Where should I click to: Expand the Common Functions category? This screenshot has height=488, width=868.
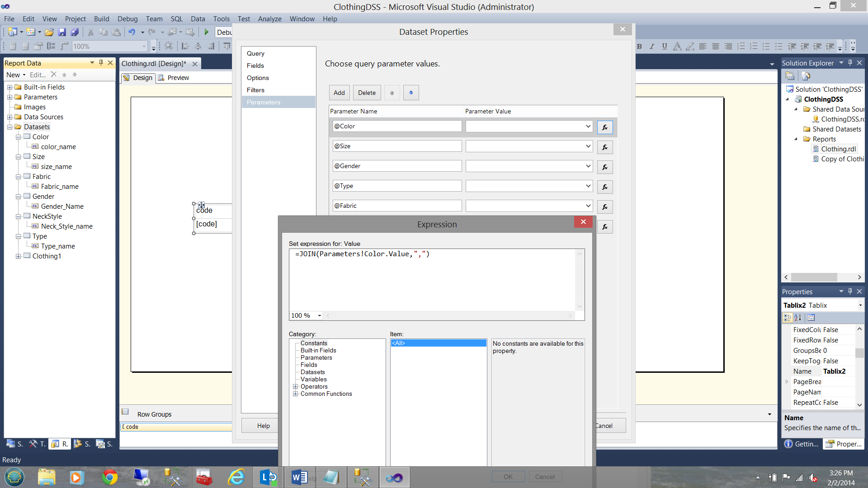coord(295,394)
